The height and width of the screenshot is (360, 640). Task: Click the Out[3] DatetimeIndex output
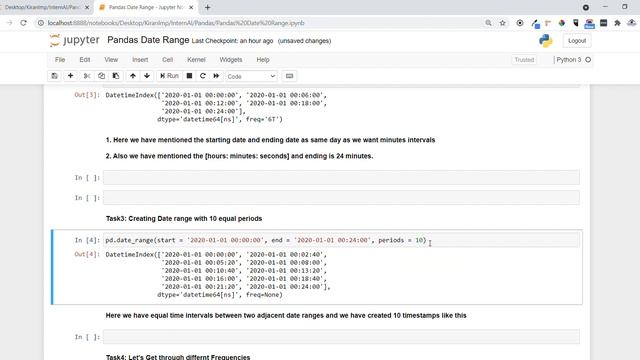pos(216,107)
